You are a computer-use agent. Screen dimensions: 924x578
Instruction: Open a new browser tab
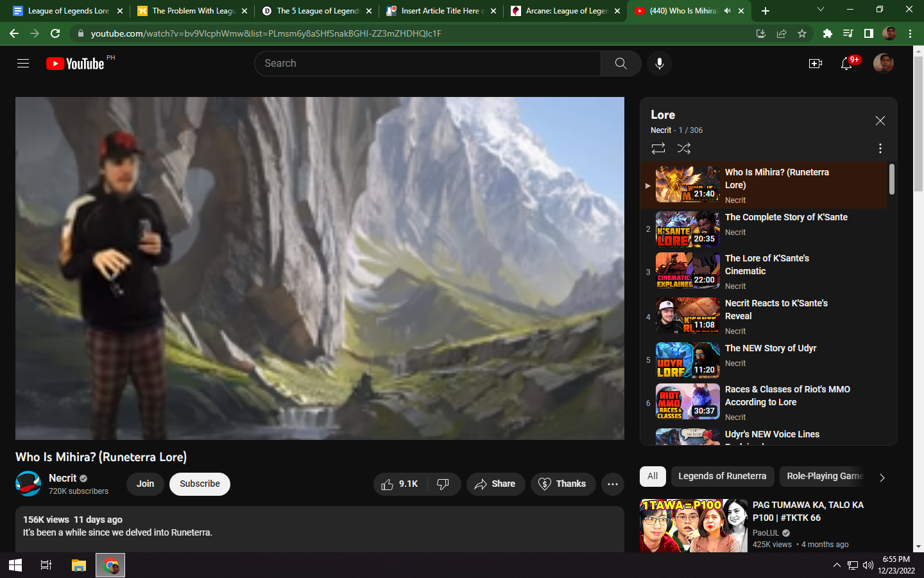click(766, 11)
